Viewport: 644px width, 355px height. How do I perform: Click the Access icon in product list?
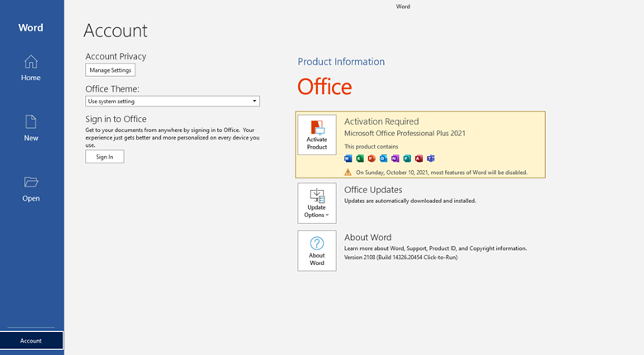click(x=419, y=159)
